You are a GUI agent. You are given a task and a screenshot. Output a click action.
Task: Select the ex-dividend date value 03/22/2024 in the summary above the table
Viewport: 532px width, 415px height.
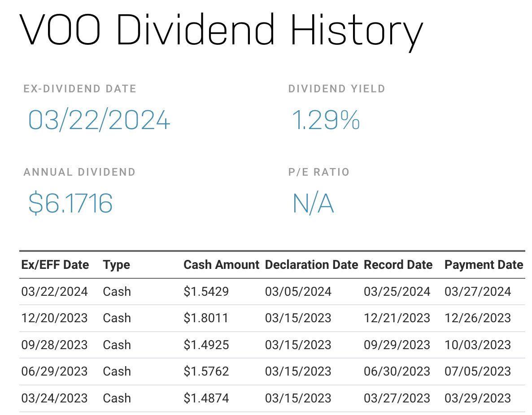(x=99, y=120)
